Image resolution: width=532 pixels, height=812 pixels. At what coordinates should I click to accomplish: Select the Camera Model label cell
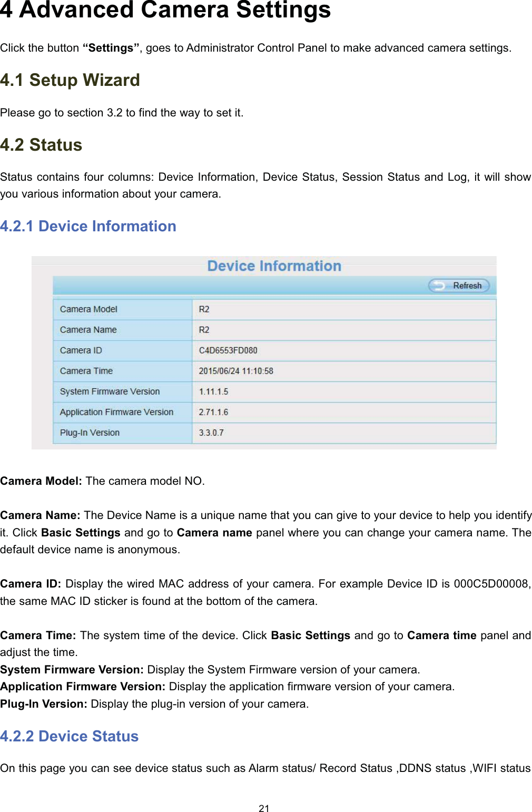click(x=122, y=309)
